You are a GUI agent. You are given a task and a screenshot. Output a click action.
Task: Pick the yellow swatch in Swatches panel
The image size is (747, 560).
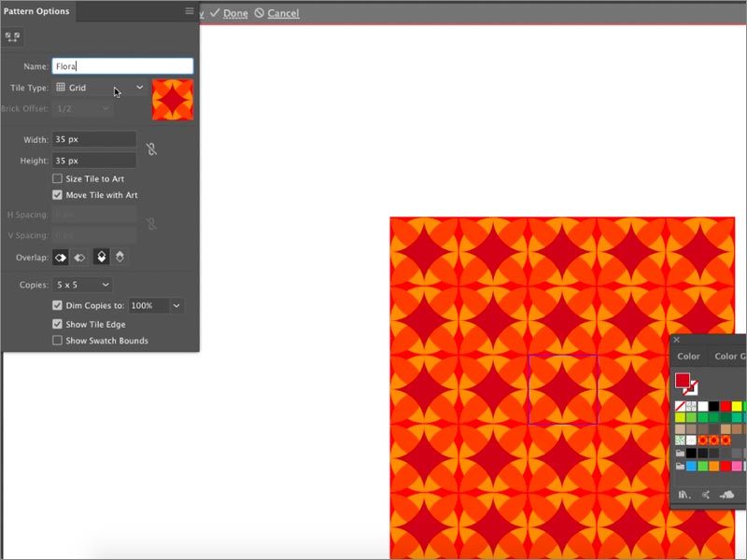tap(738, 406)
